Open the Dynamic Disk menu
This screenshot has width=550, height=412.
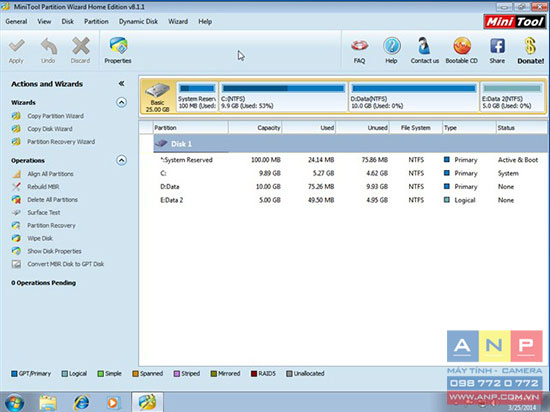pyautogui.click(x=138, y=21)
